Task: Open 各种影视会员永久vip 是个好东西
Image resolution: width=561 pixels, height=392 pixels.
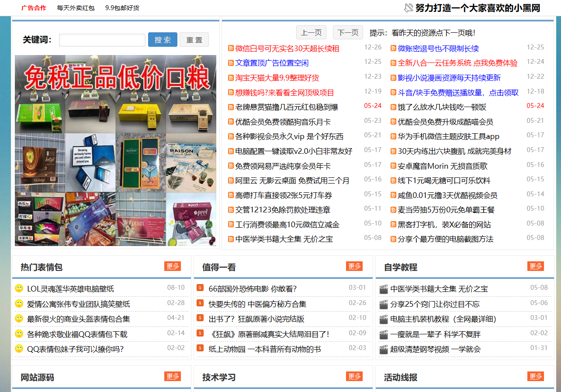Action: pyautogui.click(x=289, y=136)
